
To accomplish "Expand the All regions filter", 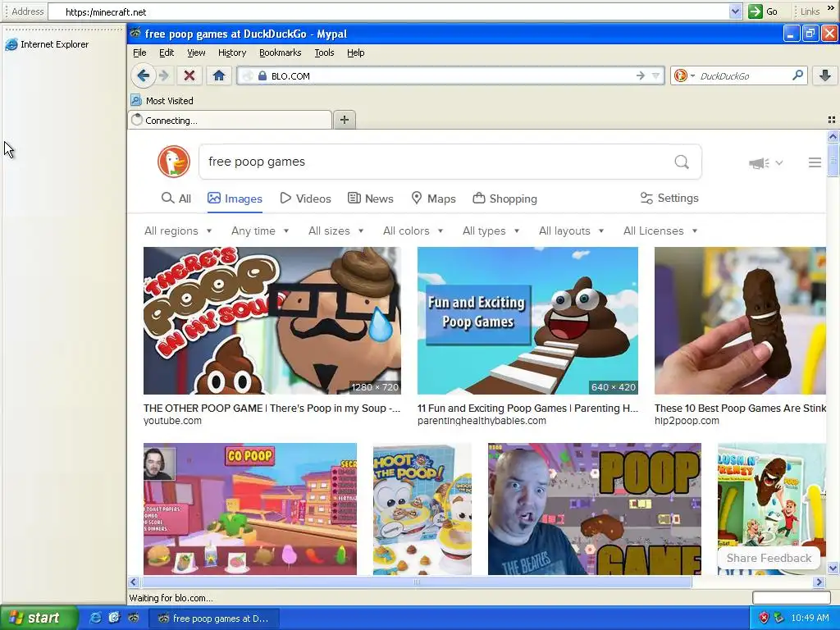I will pyautogui.click(x=178, y=231).
